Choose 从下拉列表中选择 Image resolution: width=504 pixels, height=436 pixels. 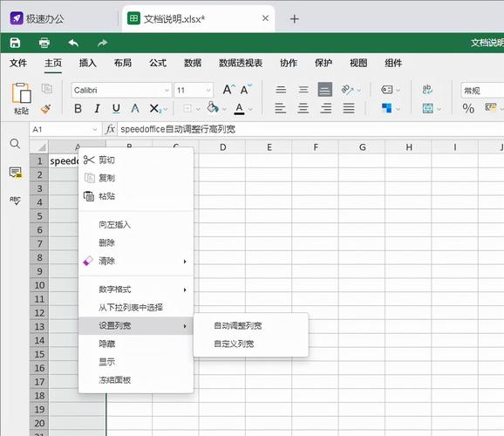[x=136, y=308]
